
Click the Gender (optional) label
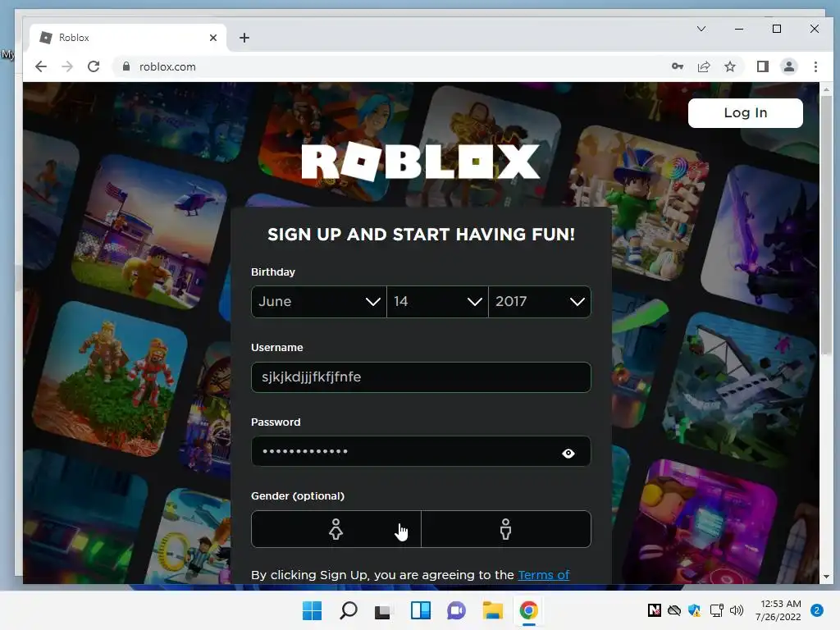coord(298,496)
